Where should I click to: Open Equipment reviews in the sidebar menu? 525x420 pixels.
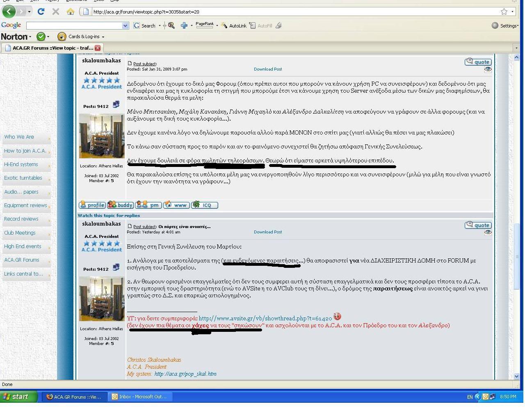25,205
